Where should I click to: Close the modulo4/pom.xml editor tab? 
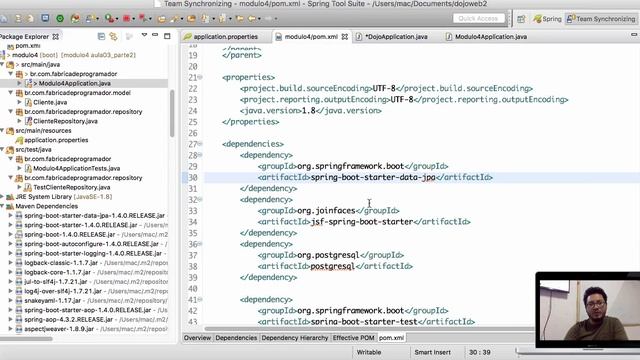pos(344,37)
